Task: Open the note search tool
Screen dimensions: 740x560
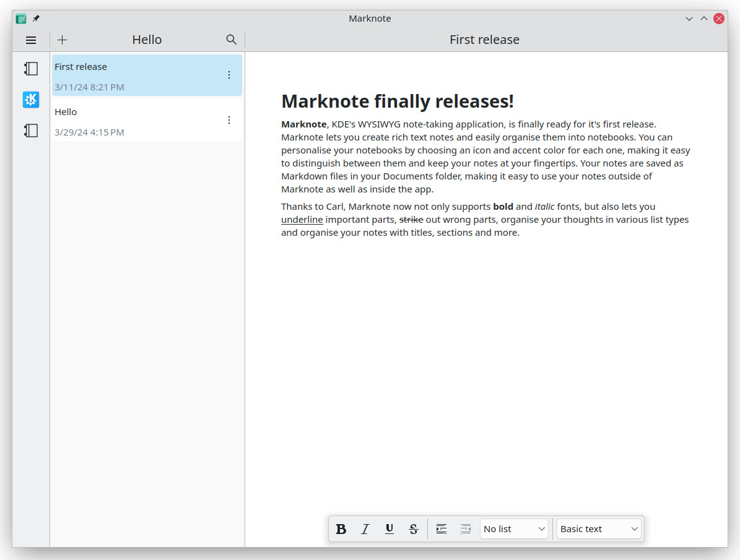Action: tap(231, 40)
